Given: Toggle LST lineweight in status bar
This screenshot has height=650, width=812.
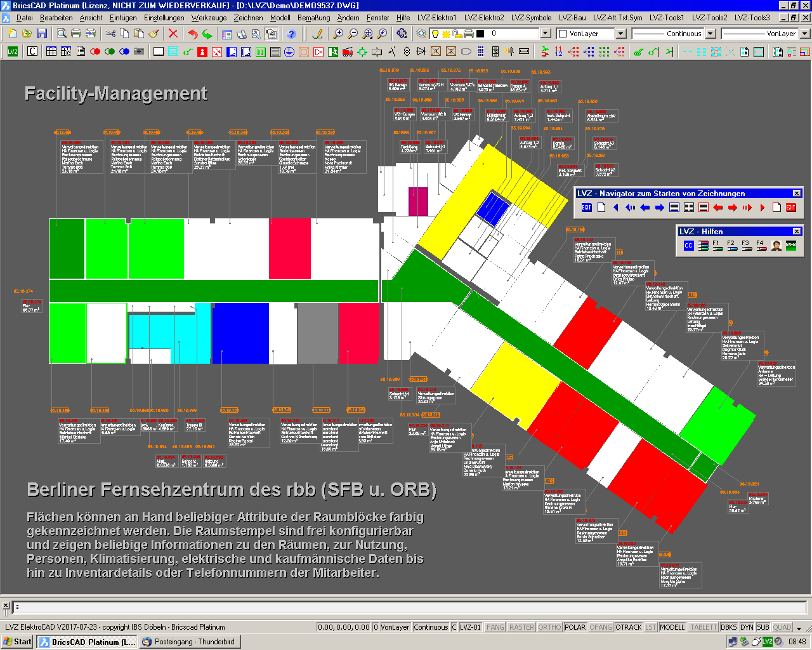Looking at the screenshot, I should (x=651, y=627).
